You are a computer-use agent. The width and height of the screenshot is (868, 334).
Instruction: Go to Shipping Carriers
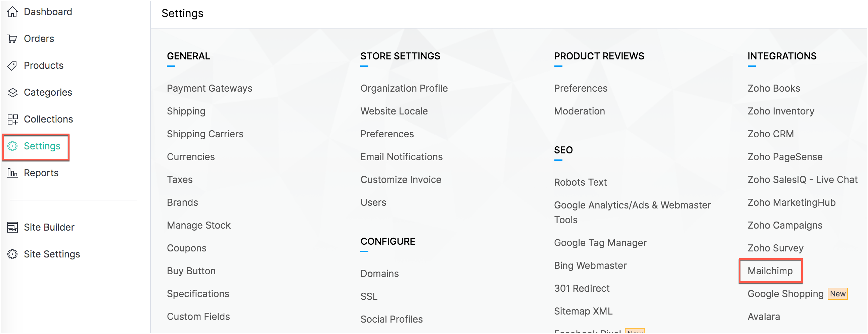click(x=205, y=134)
